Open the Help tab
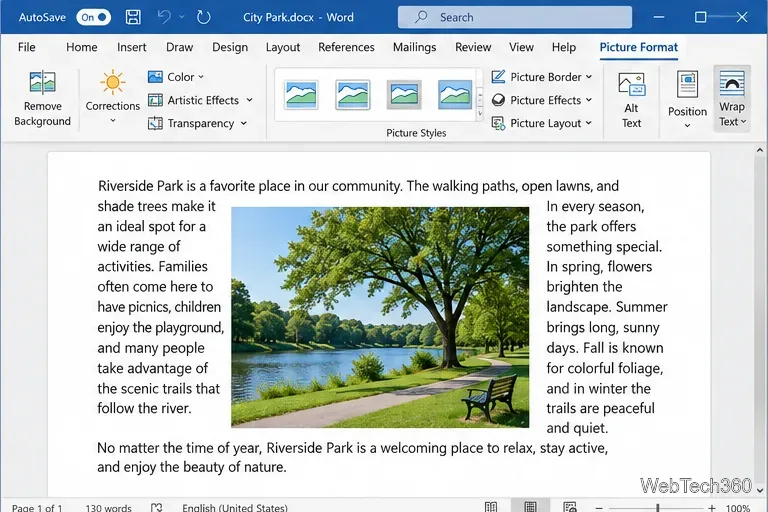Image resolution: width=768 pixels, height=512 pixels. tap(564, 47)
